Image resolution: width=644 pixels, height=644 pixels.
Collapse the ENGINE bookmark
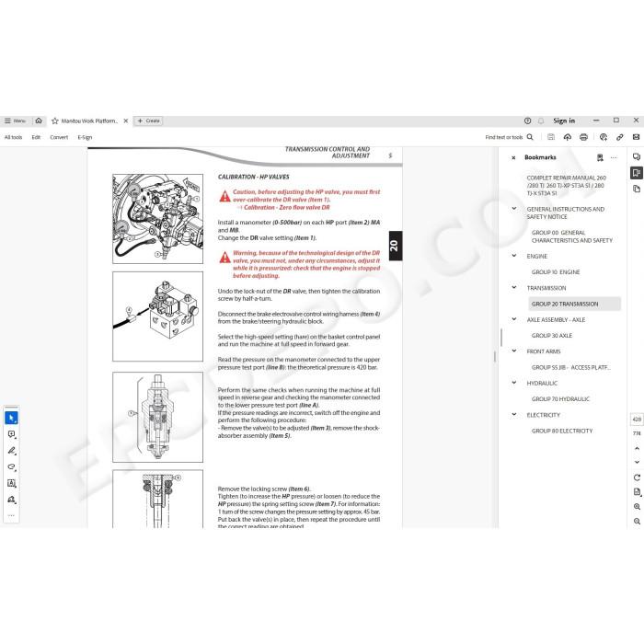[513, 256]
